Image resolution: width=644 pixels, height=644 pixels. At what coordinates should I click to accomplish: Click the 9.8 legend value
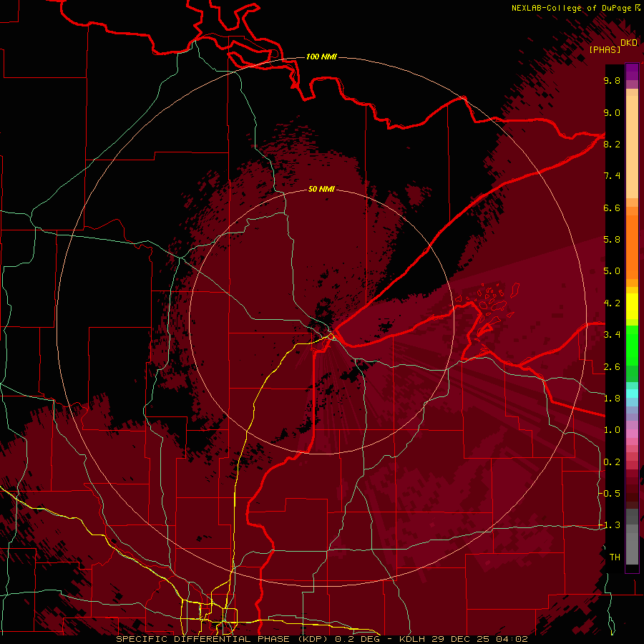pyautogui.click(x=612, y=80)
